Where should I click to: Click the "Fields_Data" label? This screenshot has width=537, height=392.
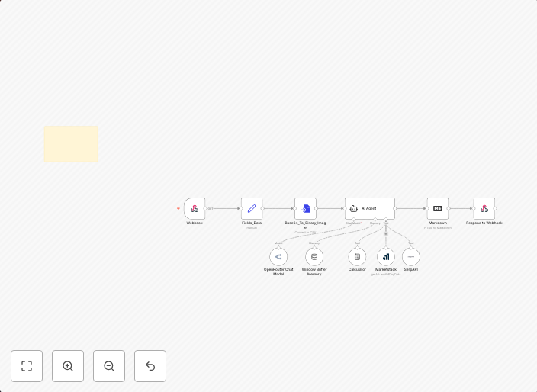(x=252, y=223)
